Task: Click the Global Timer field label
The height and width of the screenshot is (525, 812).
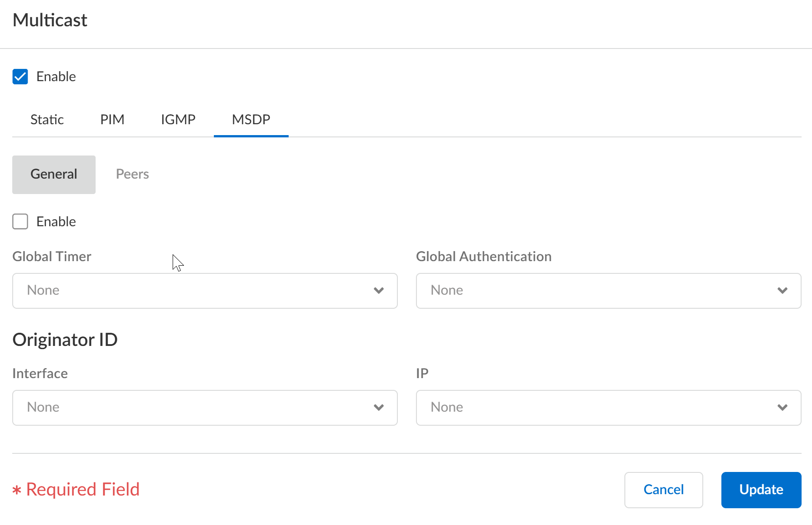Action: pos(52,257)
